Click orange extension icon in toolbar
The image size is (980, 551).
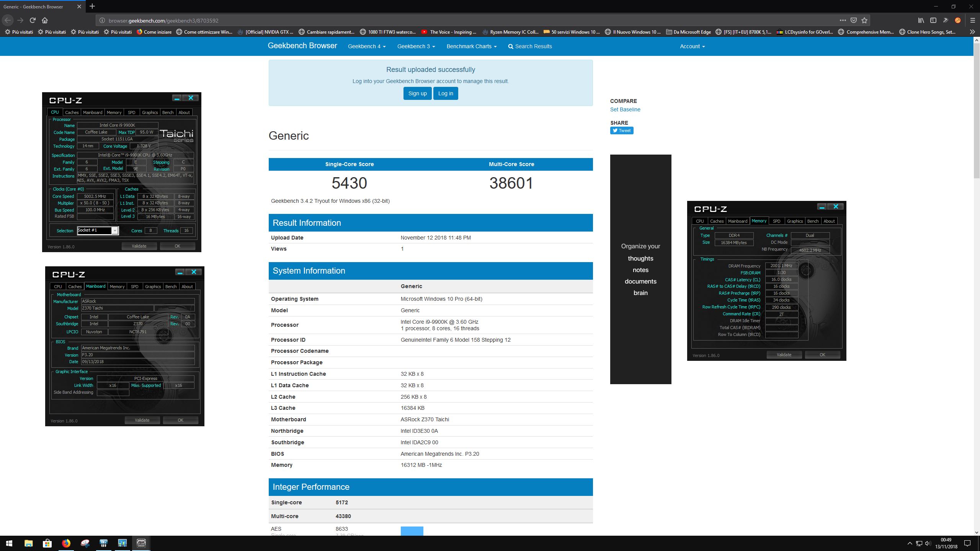[x=958, y=20]
